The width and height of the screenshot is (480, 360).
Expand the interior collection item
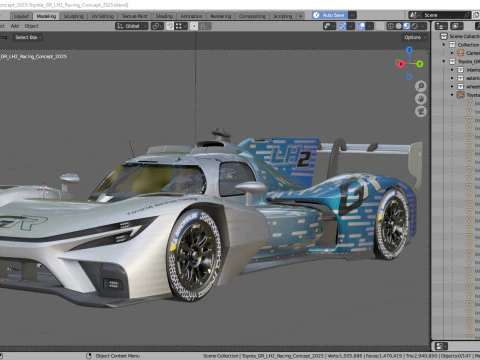point(452,70)
